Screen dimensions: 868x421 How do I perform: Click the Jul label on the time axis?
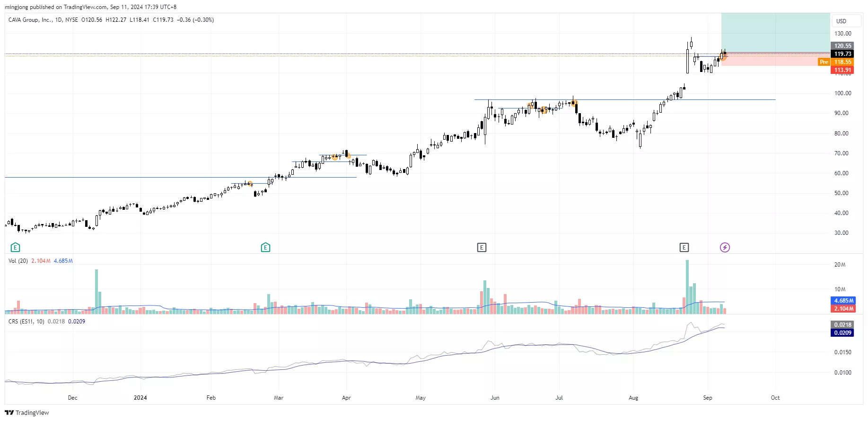[x=559, y=398]
